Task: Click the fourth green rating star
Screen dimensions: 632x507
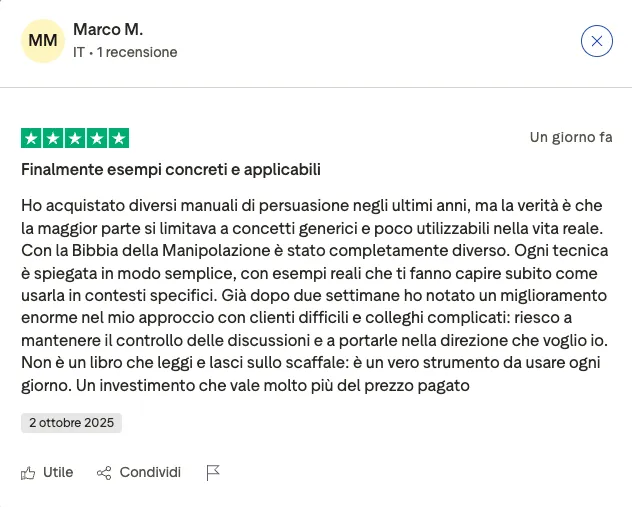Action: pyautogui.click(x=97, y=138)
